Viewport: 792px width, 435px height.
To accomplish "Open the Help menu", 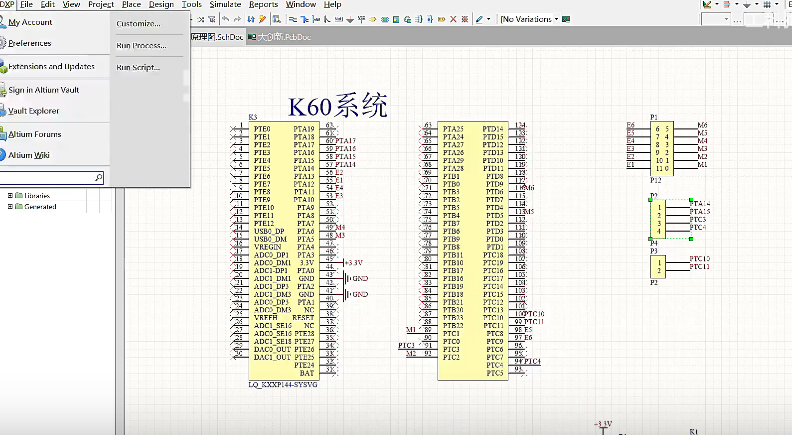I will tap(332, 4).
